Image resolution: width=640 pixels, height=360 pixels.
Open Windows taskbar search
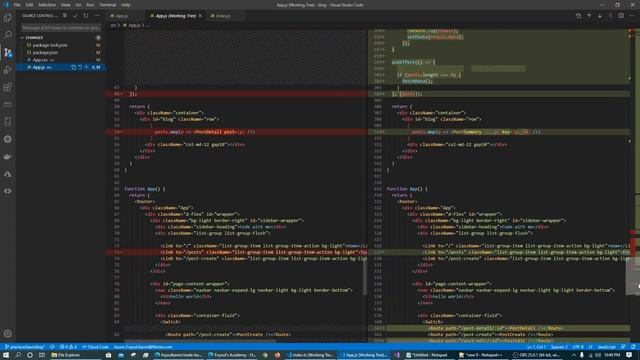(18, 355)
